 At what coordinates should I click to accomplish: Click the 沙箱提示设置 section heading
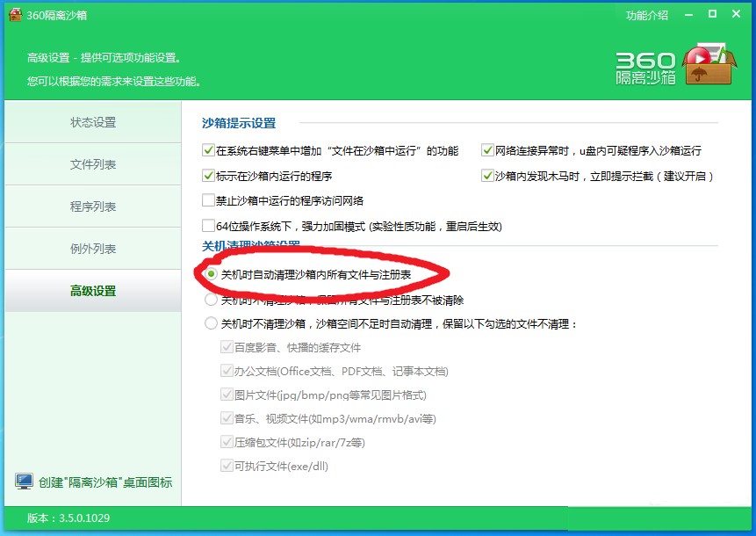pyautogui.click(x=239, y=123)
